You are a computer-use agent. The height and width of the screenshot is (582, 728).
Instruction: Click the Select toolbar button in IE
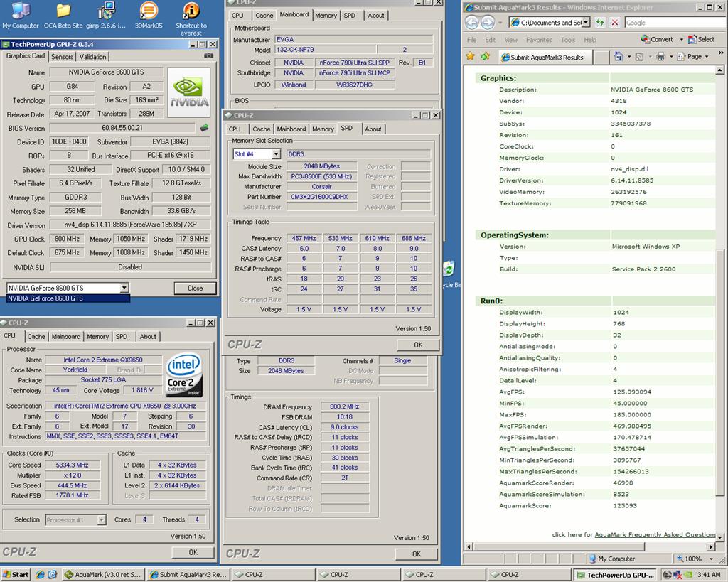[702, 40]
